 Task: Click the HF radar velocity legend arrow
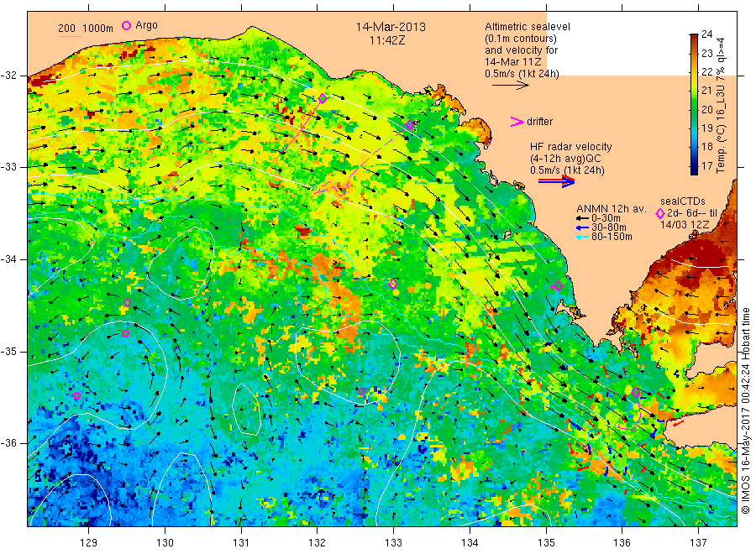coord(557,181)
